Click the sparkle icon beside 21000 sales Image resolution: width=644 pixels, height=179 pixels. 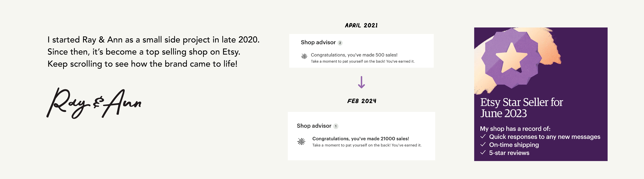coord(301,141)
